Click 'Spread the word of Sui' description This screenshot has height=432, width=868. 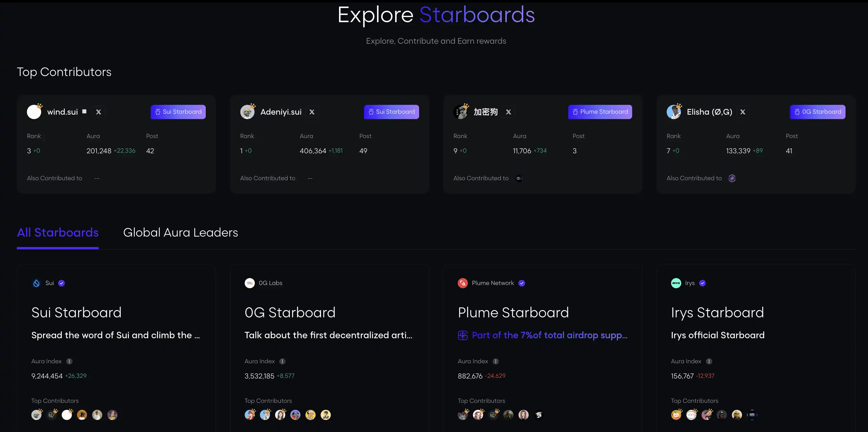click(115, 335)
